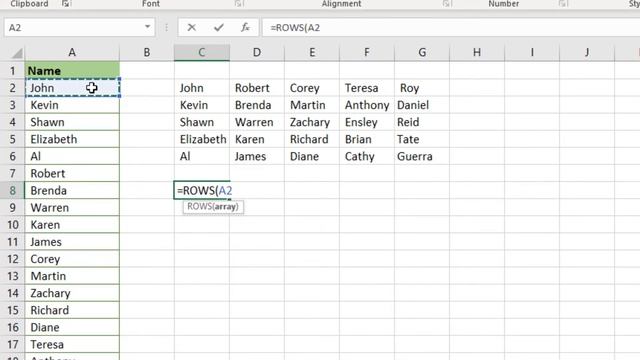
Task: Click cell F4 containing Ensley
Action: tap(367, 122)
